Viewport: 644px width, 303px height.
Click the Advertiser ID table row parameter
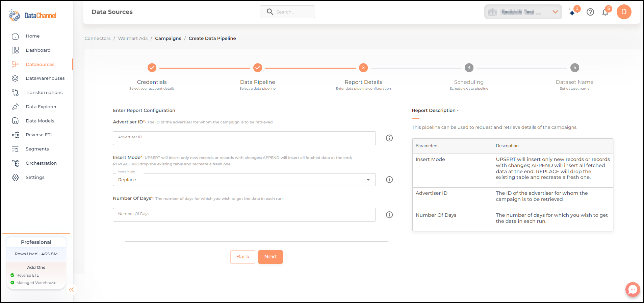432,193
